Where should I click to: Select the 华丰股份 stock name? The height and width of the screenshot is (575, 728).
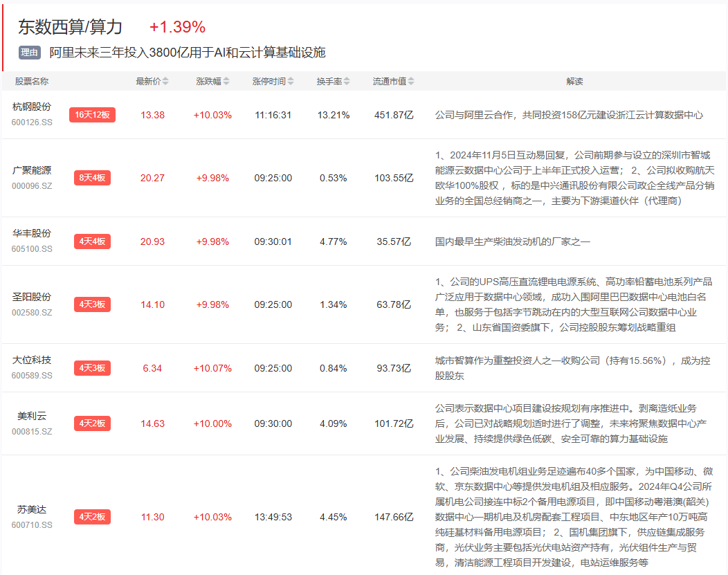32,233
